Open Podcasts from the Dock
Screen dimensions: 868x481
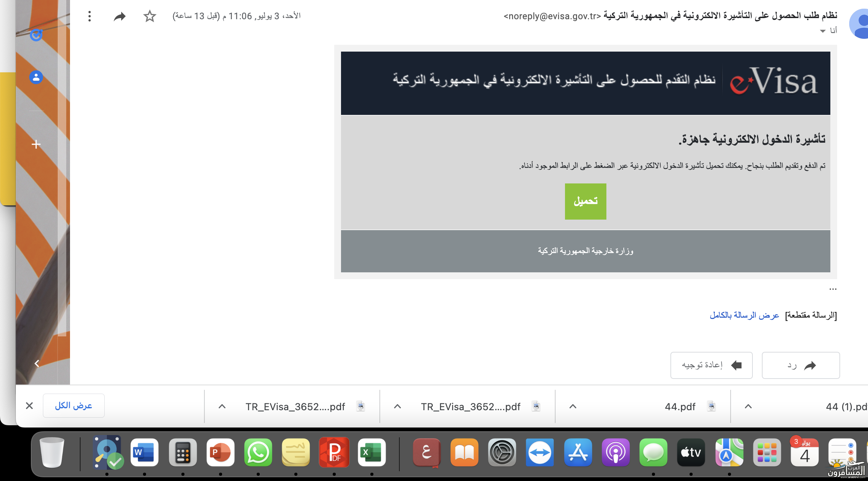tap(616, 452)
